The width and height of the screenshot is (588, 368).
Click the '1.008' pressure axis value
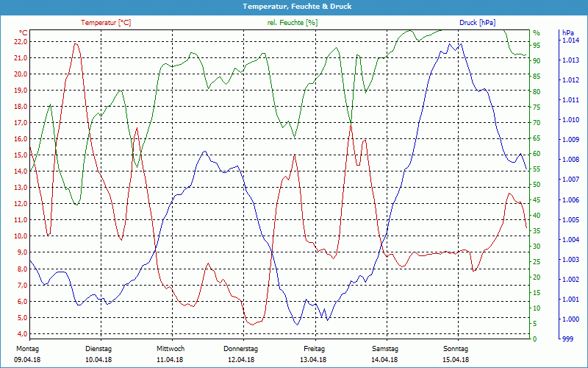click(x=570, y=160)
